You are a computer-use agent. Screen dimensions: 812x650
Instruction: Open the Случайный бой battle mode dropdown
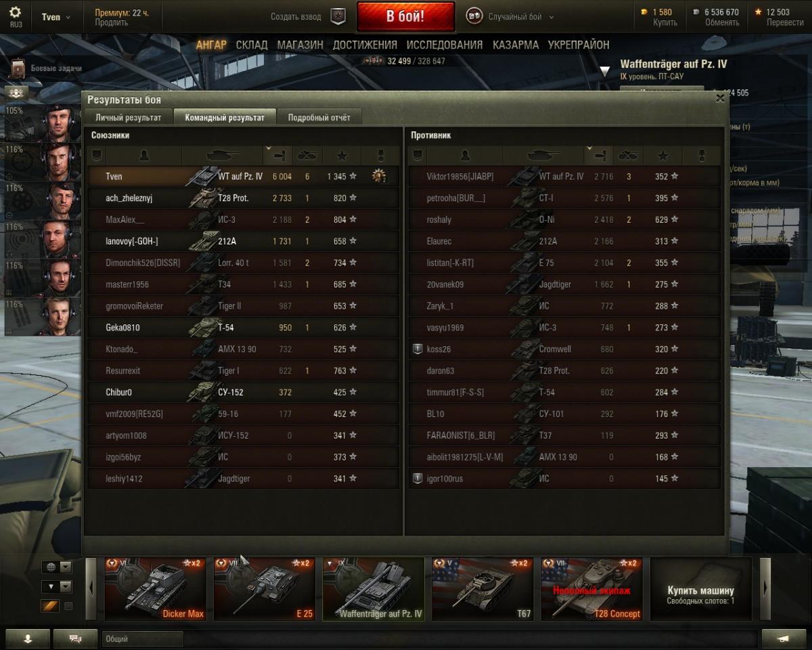click(510, 17)
